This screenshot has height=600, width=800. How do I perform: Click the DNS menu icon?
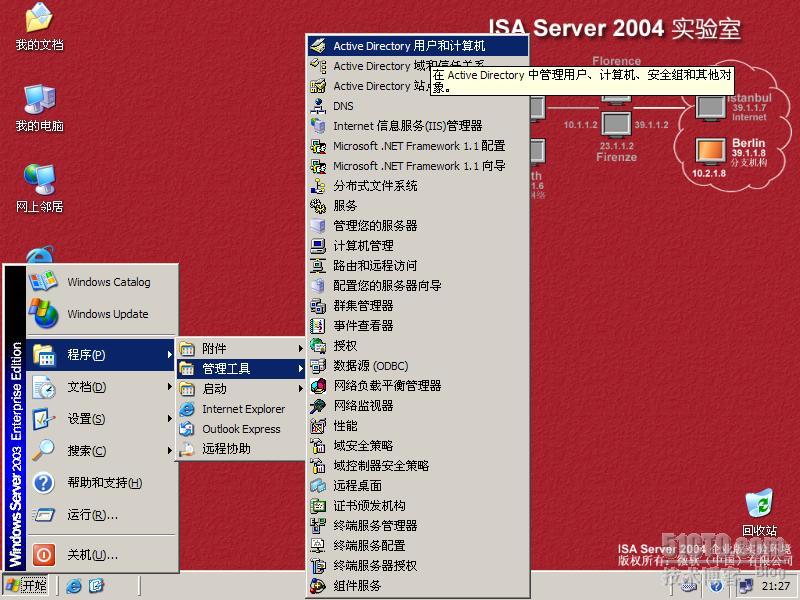pyautogui.click(x=318, y=106)
